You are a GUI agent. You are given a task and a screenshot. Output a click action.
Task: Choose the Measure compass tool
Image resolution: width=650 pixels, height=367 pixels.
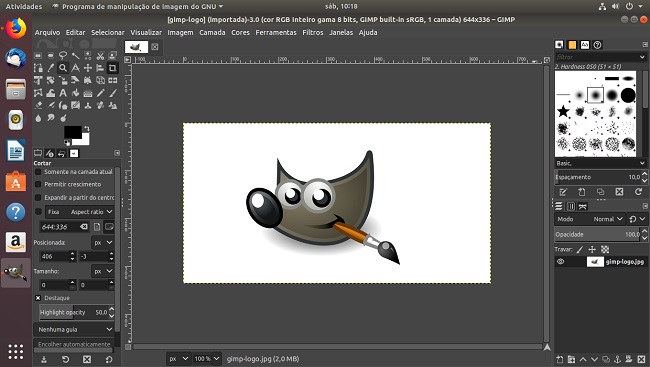tap(75, 68)
